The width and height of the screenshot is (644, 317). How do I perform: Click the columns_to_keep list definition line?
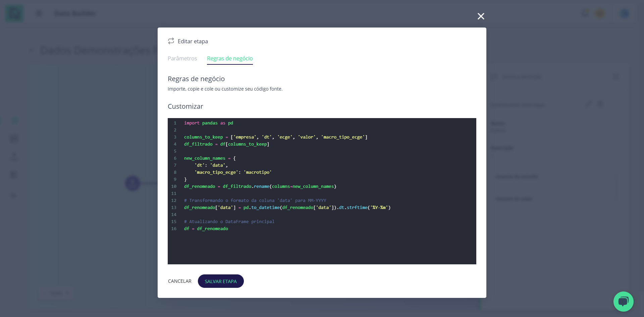tap(276, 137)
